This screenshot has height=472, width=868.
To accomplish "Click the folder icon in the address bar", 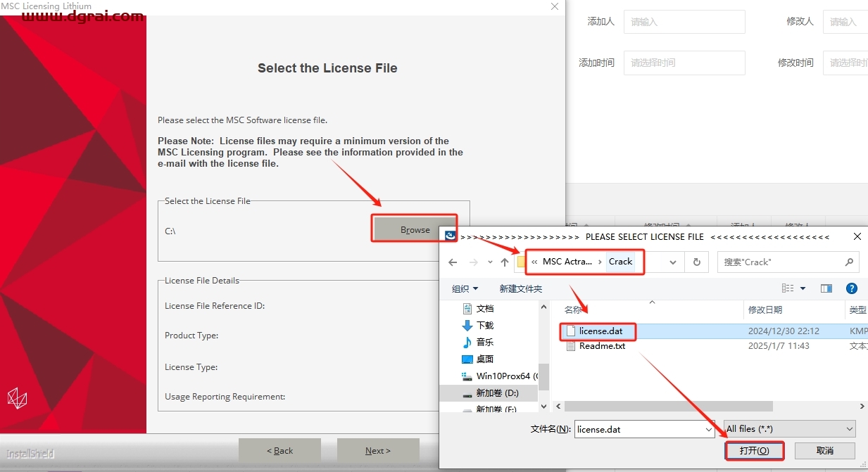I will point(522,262).
